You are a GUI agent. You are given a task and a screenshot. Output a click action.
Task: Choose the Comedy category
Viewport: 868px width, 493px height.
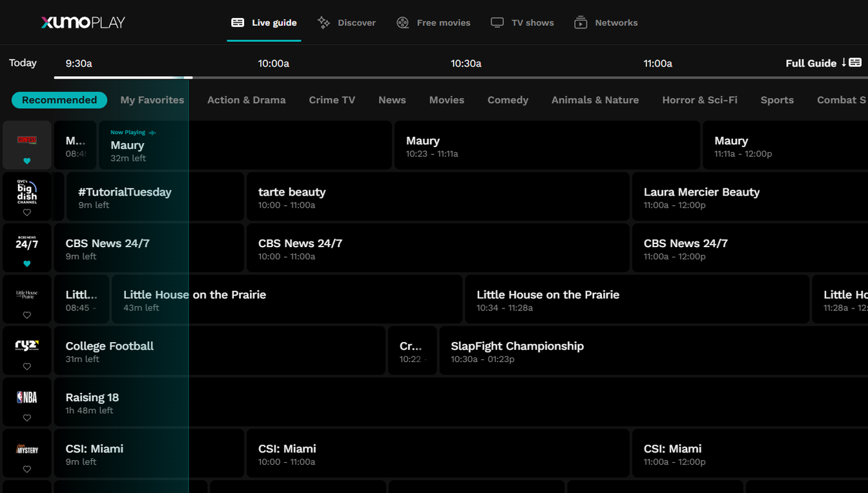[x=508, y=100]
